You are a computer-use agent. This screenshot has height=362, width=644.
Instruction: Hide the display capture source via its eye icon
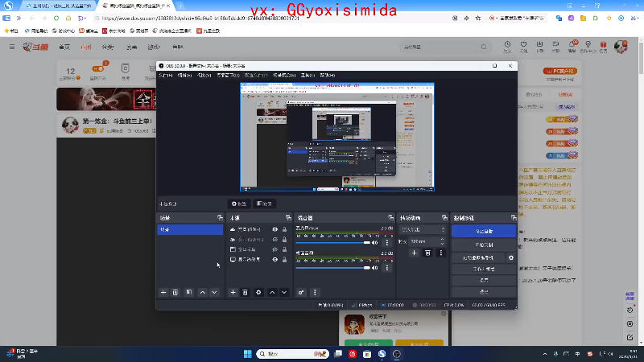tap(275, 259)
